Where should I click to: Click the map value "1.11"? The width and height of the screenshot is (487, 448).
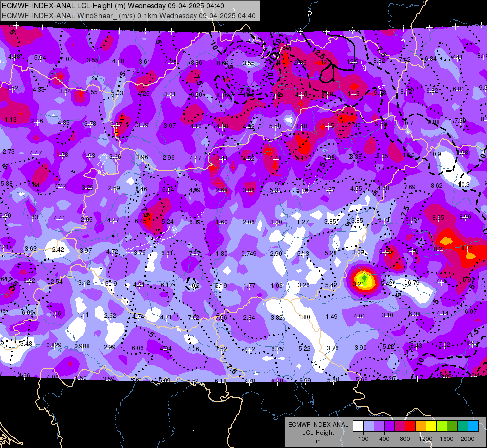pyautogui.click(x=83, y=315)
